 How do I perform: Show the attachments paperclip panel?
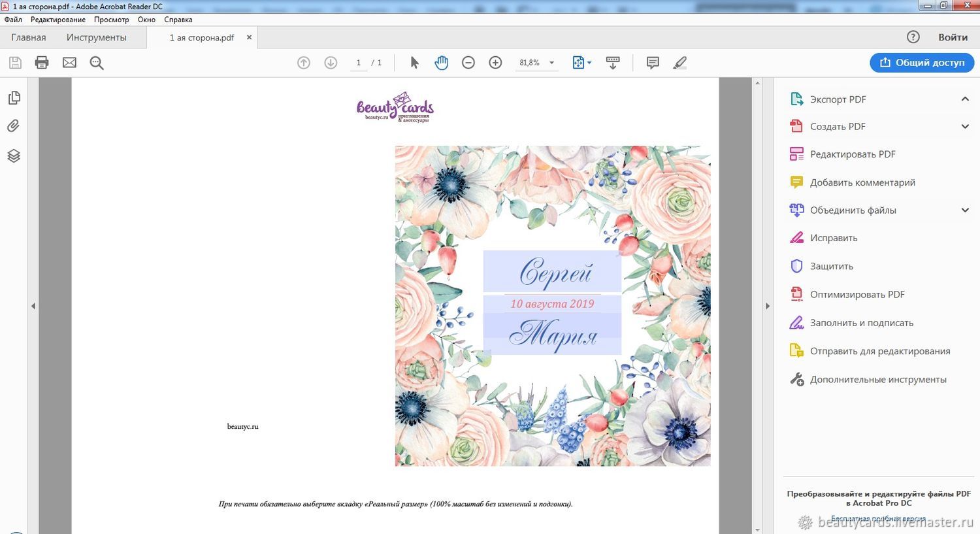[x=14, y=126]
